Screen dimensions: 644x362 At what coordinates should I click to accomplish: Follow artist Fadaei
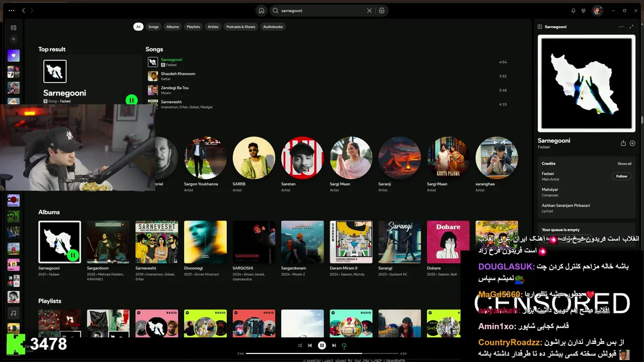tap(622, 176)
